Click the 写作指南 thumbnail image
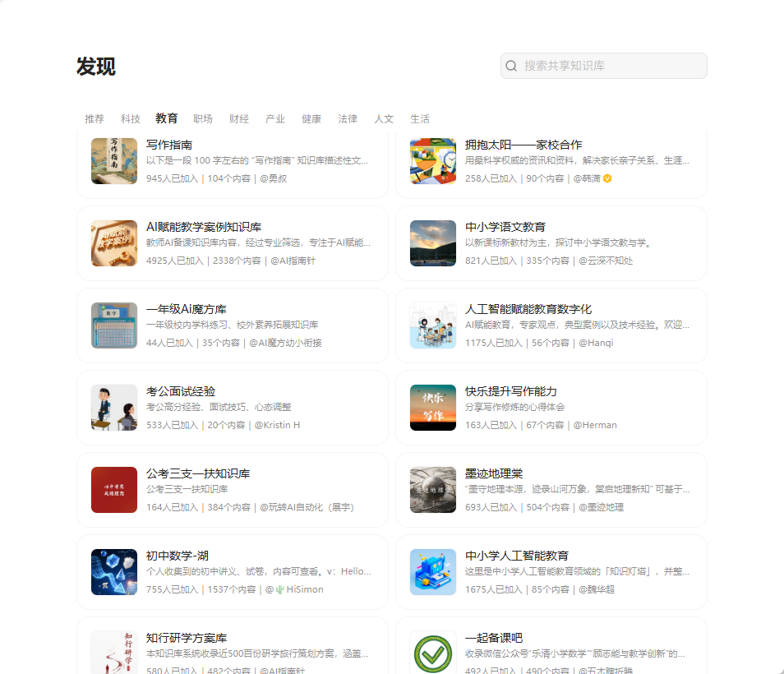Screen dimensions: 784x674 tap(114, 161)
